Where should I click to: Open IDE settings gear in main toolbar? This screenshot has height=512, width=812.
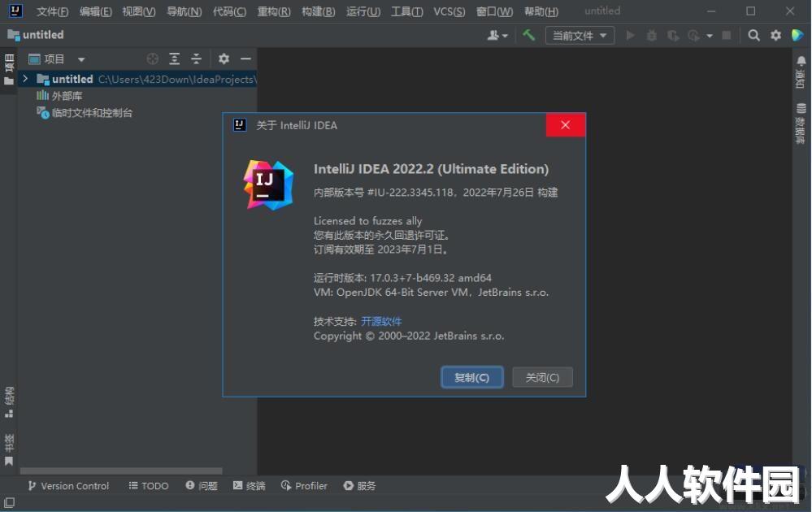pos(775,35)
